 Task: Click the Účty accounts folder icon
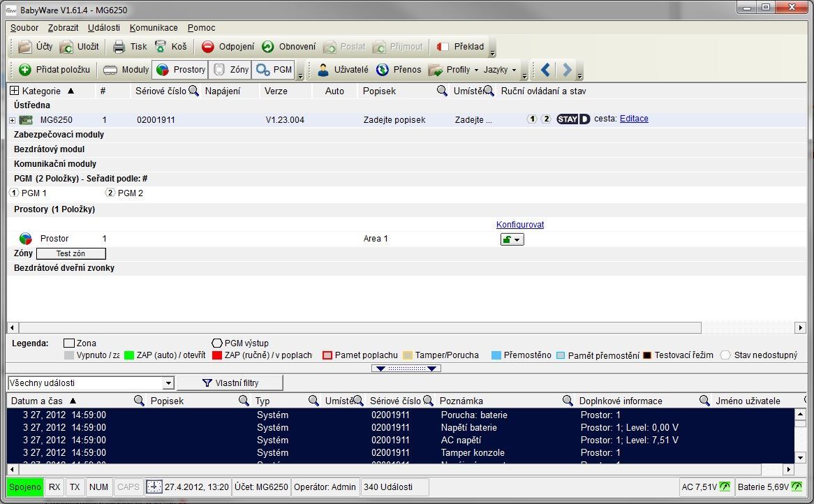tap(25, 47)
